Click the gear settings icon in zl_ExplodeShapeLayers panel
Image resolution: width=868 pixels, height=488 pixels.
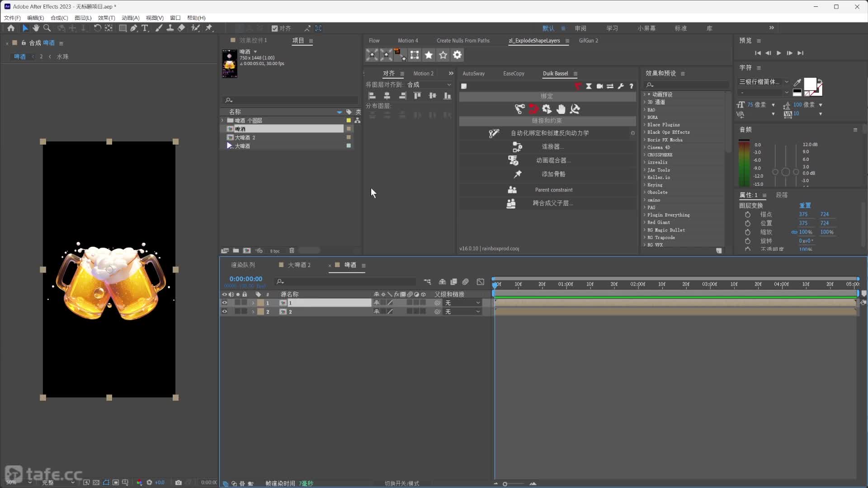click(x=458, y=55)
